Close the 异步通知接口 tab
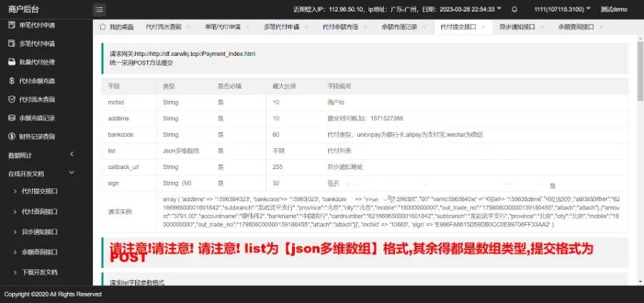Viewport: 644px width, 303px height. pos(542,27)
